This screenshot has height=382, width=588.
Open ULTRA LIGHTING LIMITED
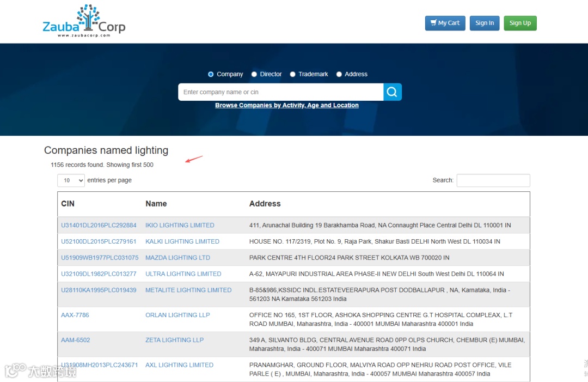pyautogui.click(x=183, y=274)
